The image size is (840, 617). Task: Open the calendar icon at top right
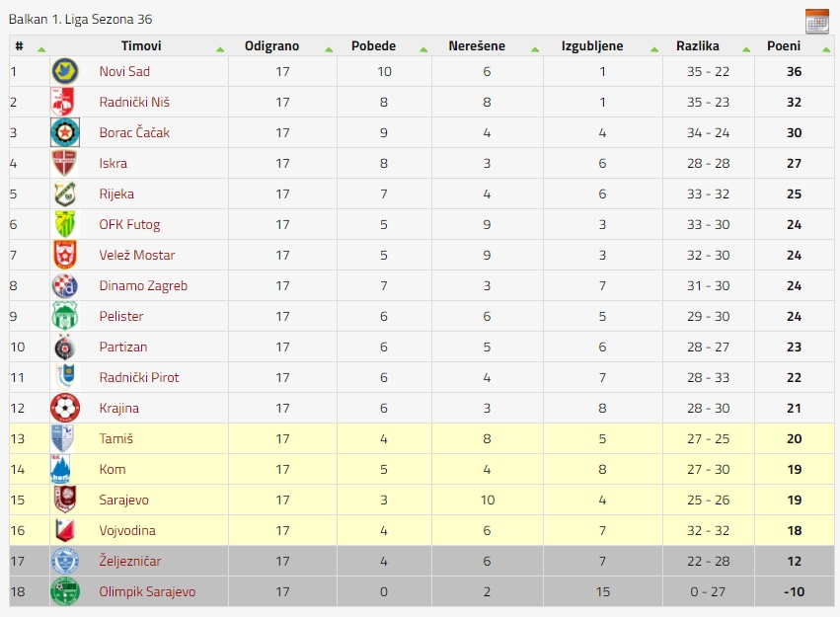tap(817, 22)
